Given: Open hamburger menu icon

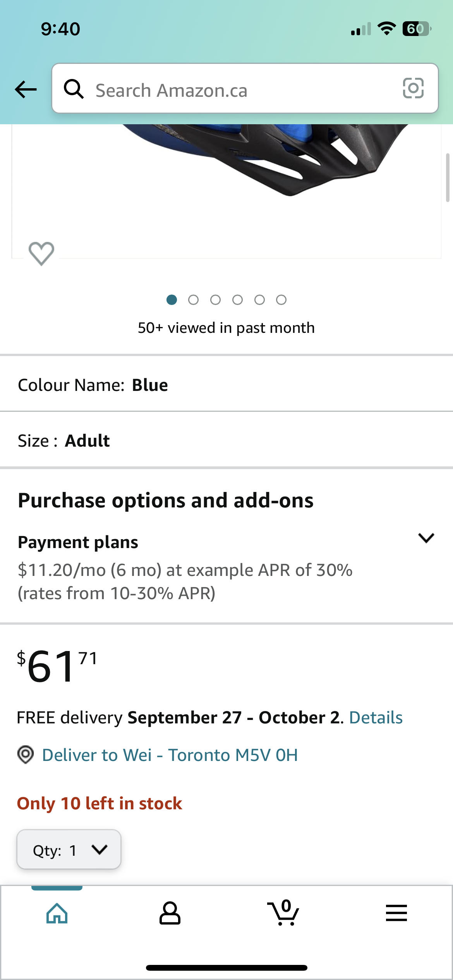Looking at the screenshot, I should pyautogui.click(x=396, y=913).
